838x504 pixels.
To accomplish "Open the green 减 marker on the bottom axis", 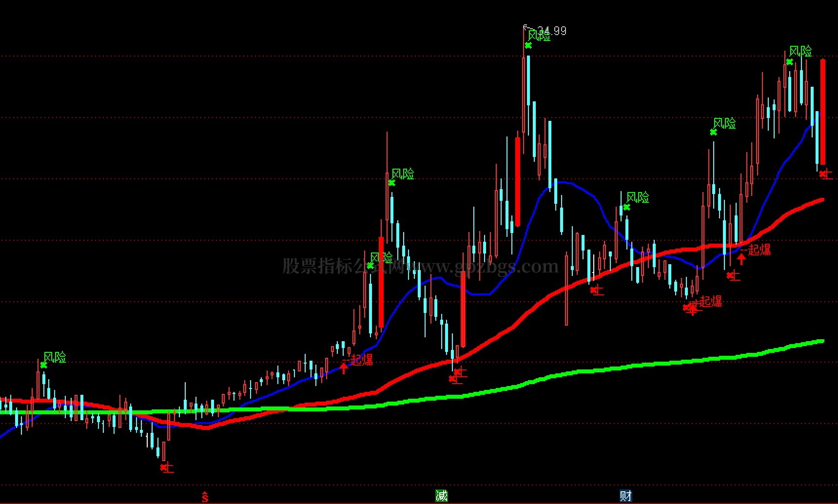I will [x=442, y=496].
